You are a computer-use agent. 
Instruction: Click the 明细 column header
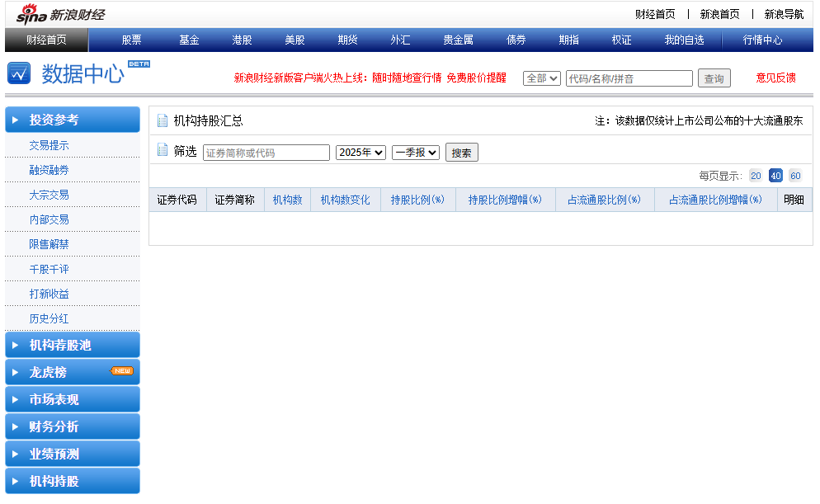pyautogui.click(x=794, y=200)
